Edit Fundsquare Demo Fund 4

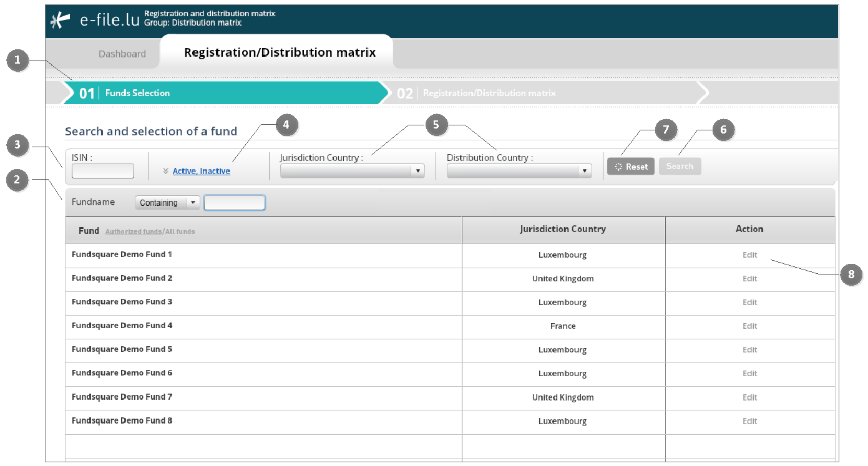point(749,326)
